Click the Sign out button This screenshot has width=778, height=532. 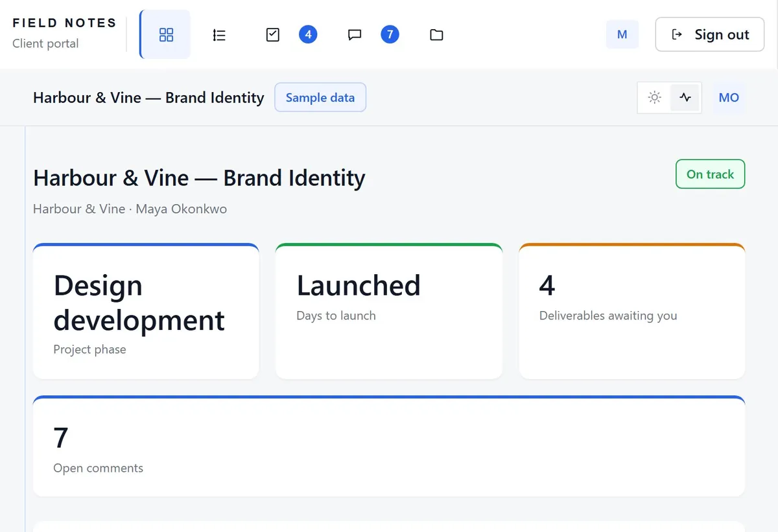(710, 34)
